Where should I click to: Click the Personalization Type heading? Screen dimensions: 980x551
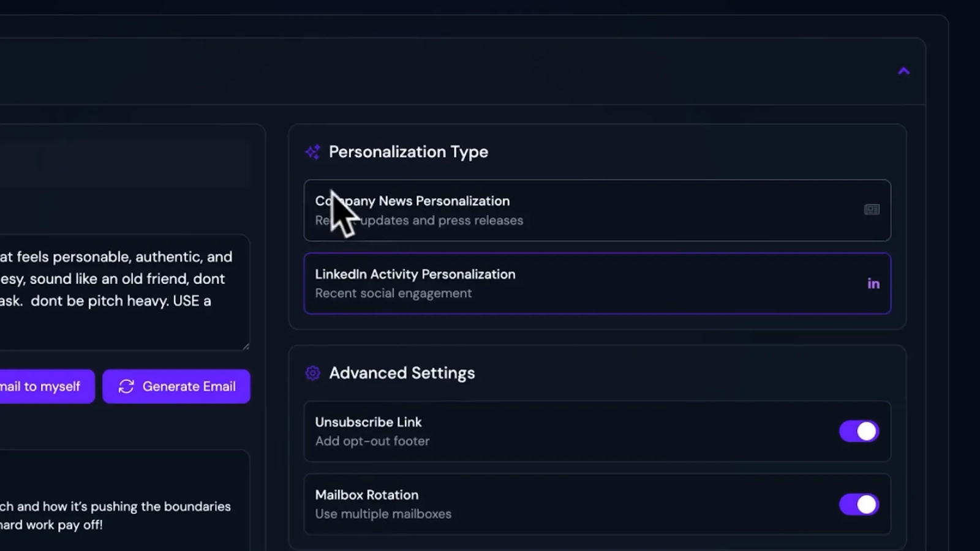[409, 152]
